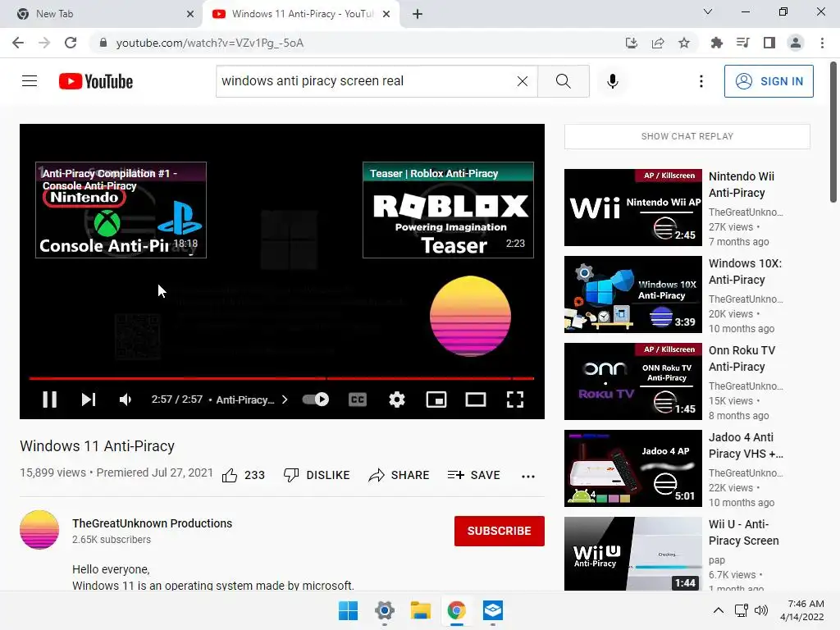
Task: Click the address bar URL
Action: pyautogui.click(x=209, y=43)
